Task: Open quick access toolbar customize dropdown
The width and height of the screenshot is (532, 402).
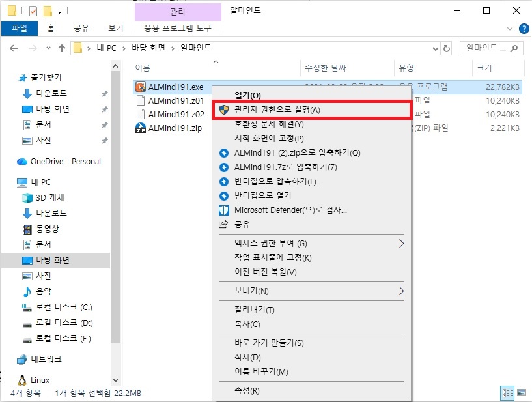Action: (x=60, y=12)
